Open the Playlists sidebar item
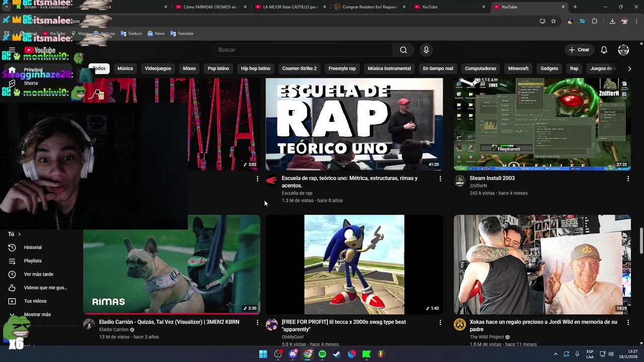644x362 pixels. click(x=40, y=261)
